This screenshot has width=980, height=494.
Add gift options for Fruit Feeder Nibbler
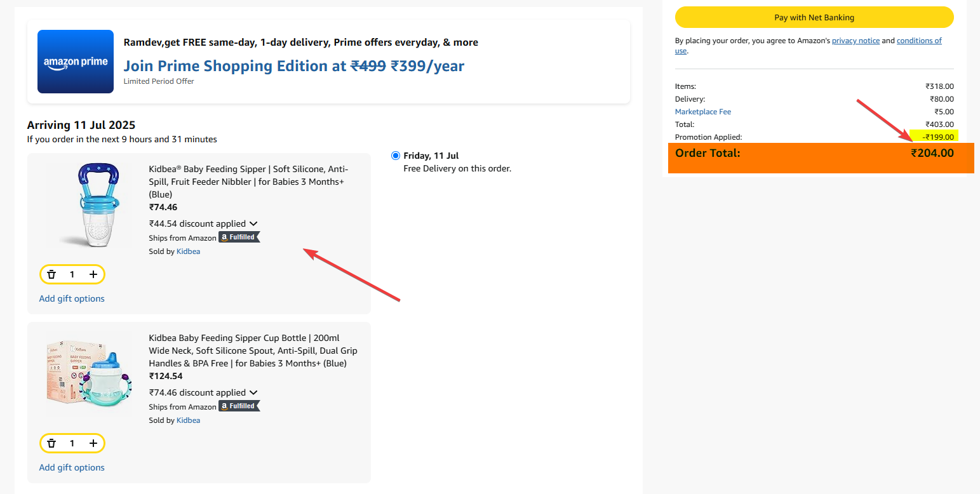point(72,298)
